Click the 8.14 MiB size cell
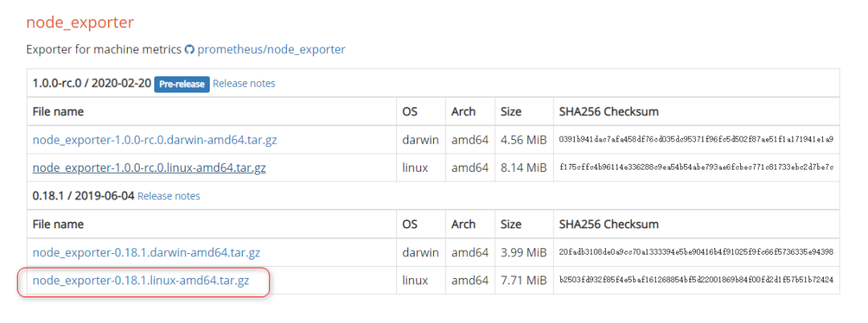This screenshot has width=868, height=323. (523, 168)
